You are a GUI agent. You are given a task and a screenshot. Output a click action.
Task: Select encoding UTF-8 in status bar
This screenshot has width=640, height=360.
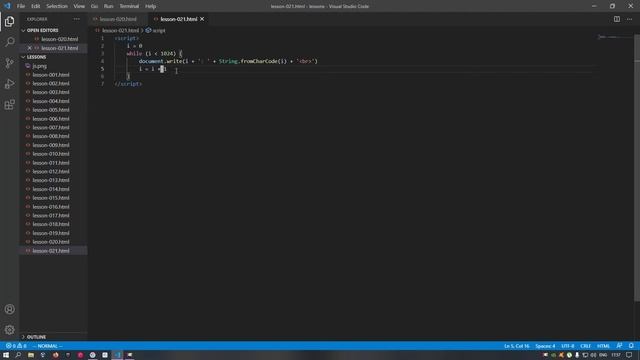(x=567, y=346)
